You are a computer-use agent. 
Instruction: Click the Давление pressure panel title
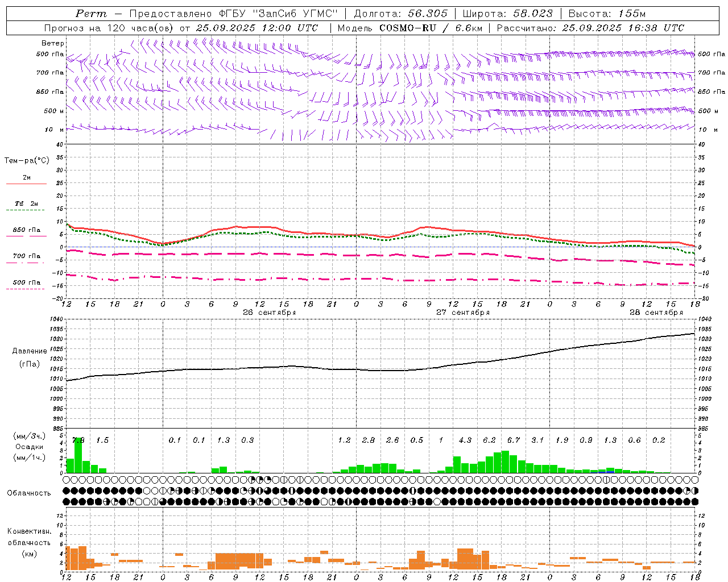pyautogui.click(x=30, y=351)
